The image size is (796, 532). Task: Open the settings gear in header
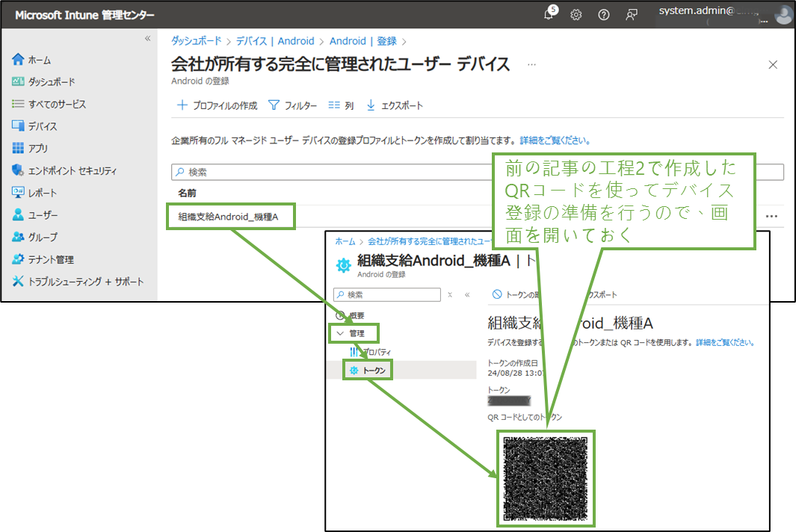pyautogui.click(x=576, y=15)
